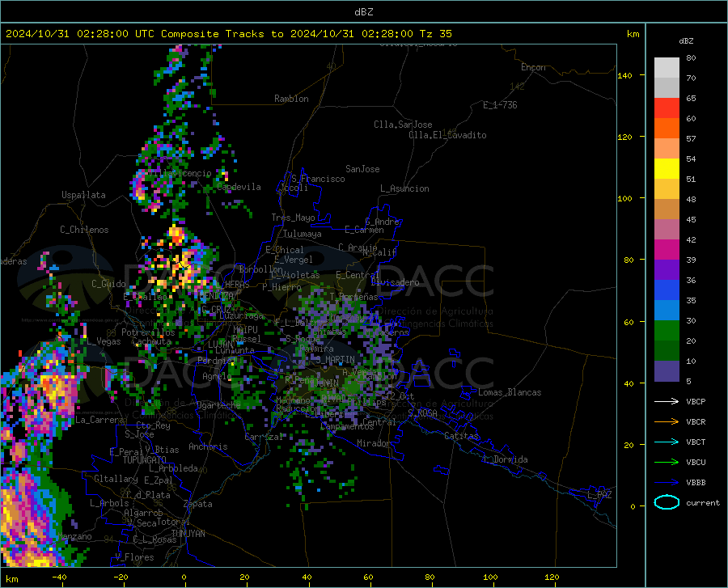Click the '0' right axis label
728x588 pixels.
tap(633, 506)
